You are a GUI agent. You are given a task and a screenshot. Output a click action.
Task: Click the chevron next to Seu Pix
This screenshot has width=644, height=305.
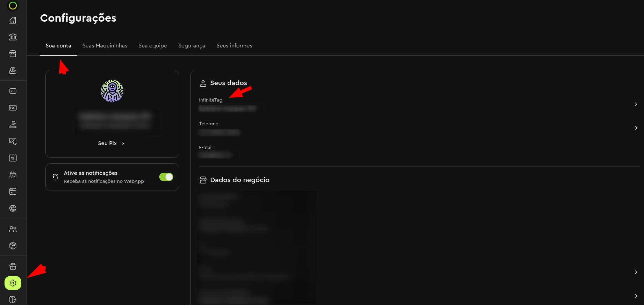123,143
